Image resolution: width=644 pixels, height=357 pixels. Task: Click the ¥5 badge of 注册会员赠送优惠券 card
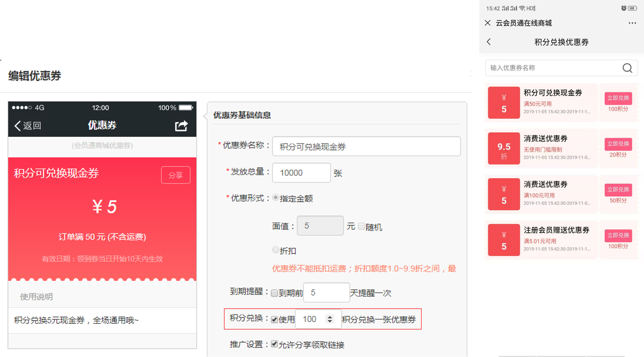click(x=504, y=240)
